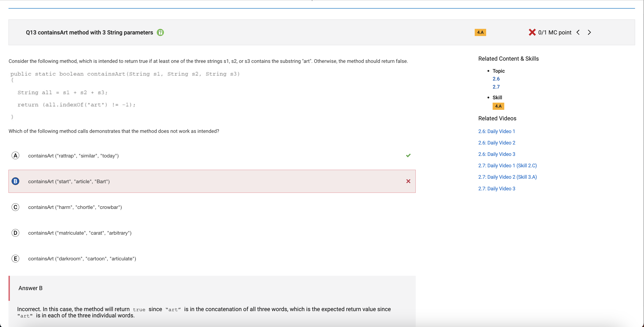644x327 pixels.
Task: Click red X mark beside answer B
Action: coord(408,181)
